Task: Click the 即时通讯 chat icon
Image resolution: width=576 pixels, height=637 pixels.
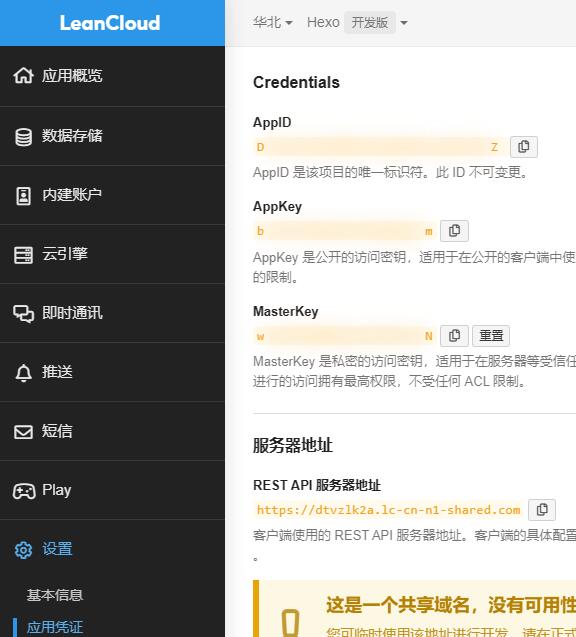Action: (x=23, y=314)
